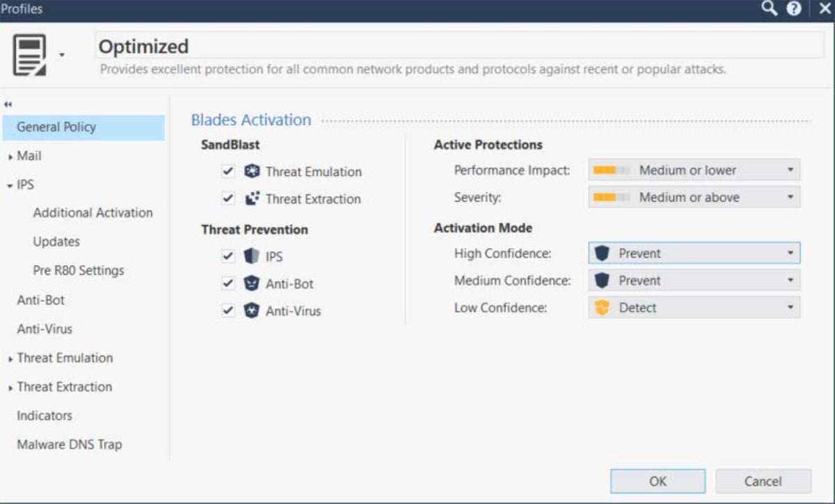Screen dimensions: 835x504
Task: Click the search magnifier icon in title bar
Action: click(x=769, y=9)
